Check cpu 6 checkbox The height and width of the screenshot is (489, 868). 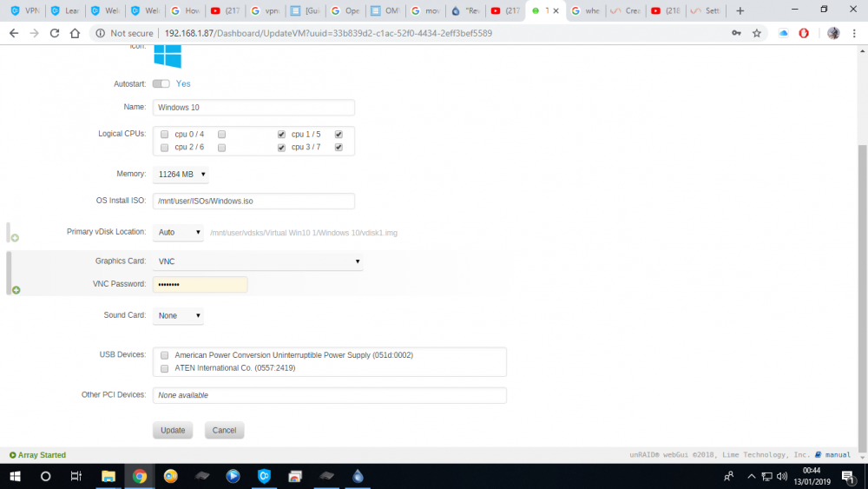point(221,148)
